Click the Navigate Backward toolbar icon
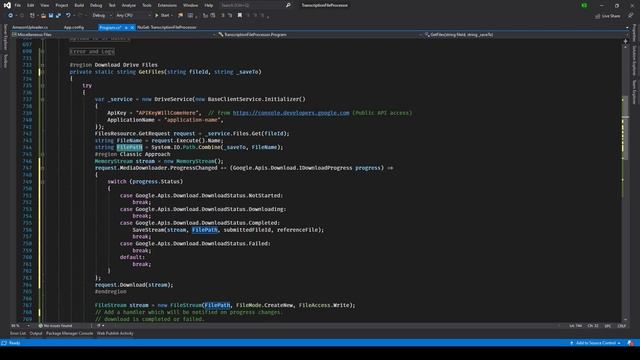 click(10, 16)
